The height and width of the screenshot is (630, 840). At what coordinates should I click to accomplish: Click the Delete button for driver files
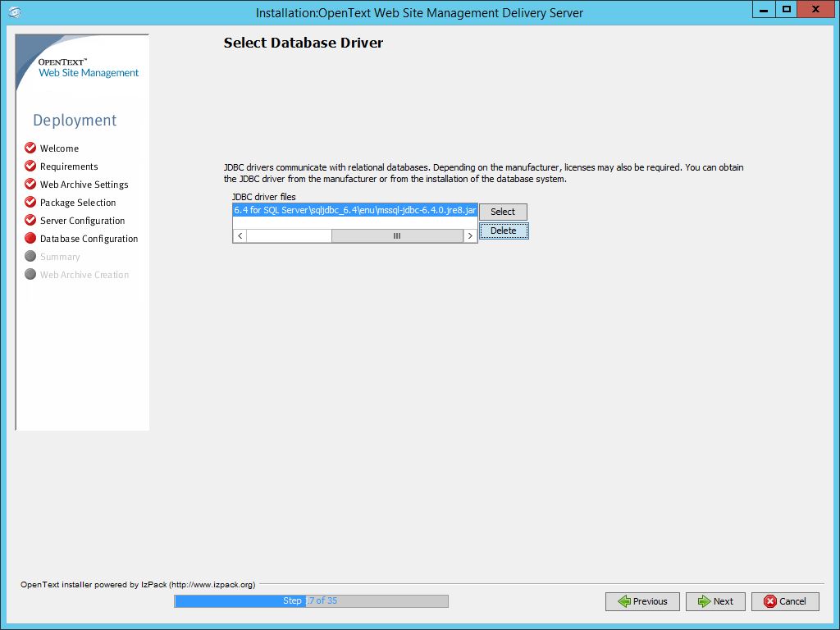click(x=504, y=231)
